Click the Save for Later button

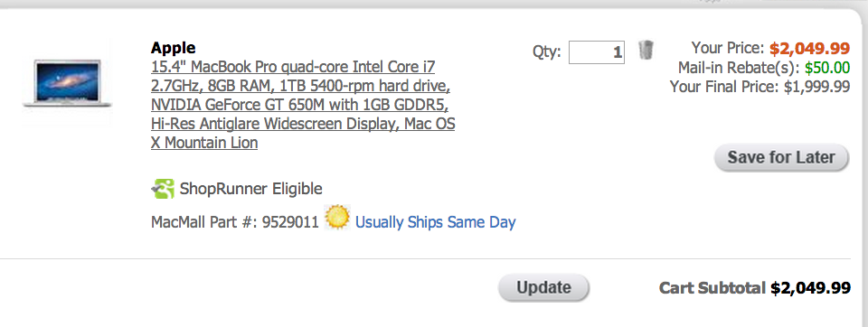click(x=781, y=158)
